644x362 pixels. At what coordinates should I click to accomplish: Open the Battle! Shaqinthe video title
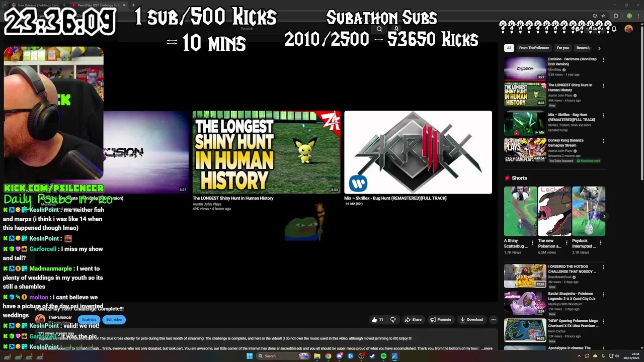point(572,296)
